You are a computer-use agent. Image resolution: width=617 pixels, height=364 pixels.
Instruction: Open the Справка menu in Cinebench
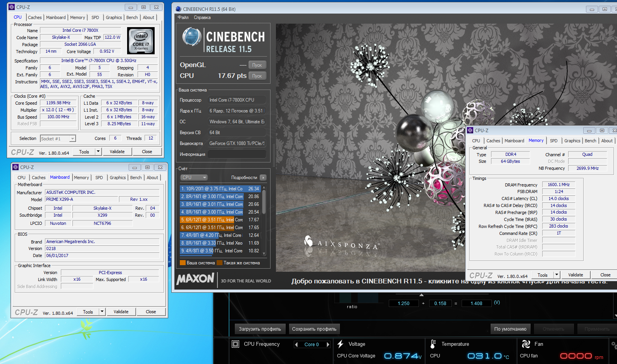[202, 17]
